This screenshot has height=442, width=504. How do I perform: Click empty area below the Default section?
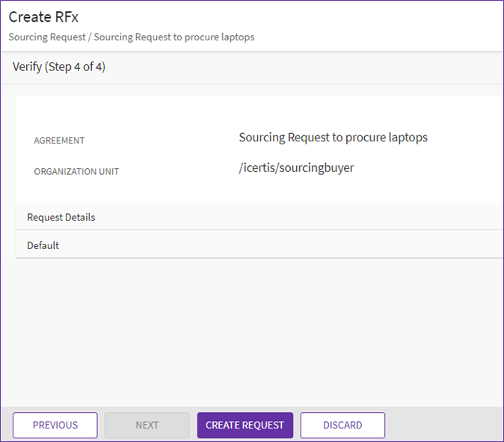[254, 329]
